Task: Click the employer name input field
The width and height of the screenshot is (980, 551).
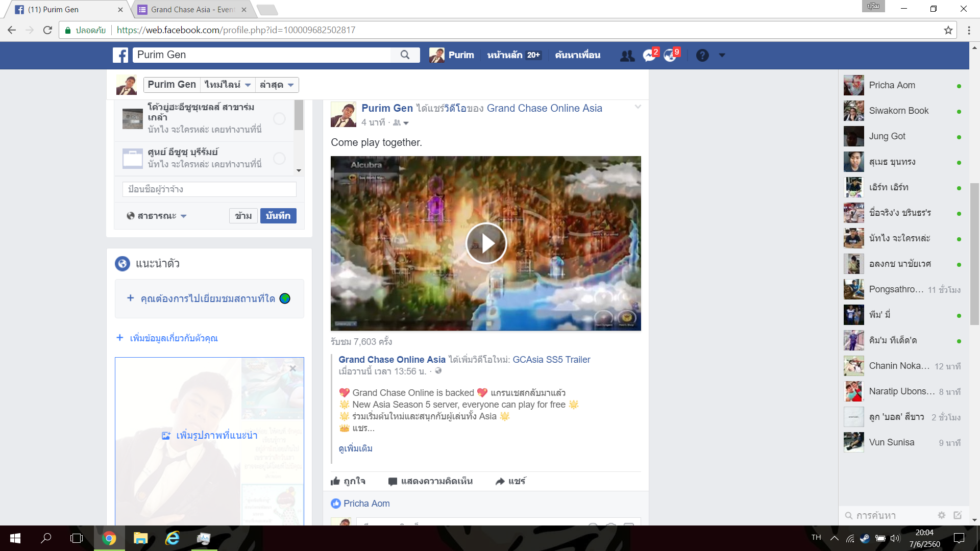Action: point(209,189)
